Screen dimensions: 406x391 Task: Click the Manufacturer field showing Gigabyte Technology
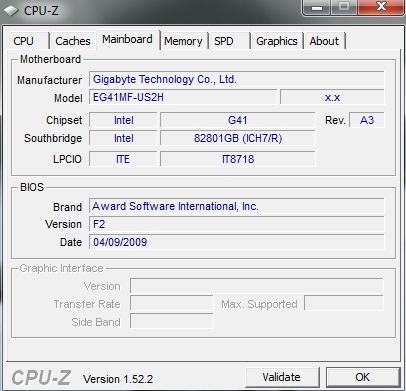tap(237, 79)
